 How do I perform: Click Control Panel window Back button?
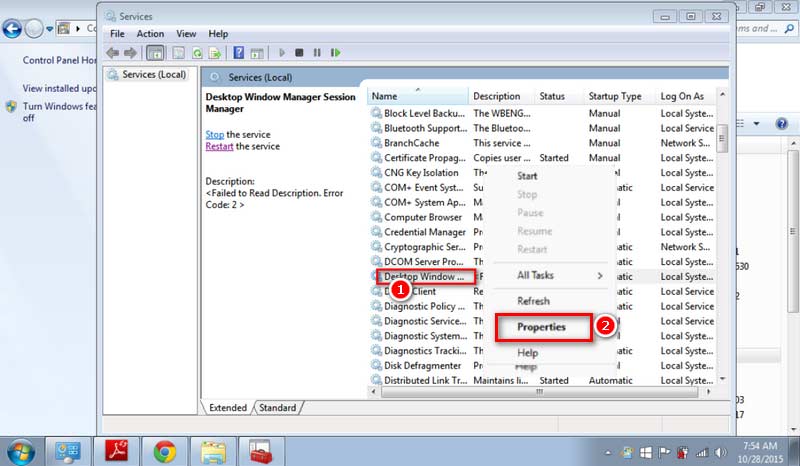(12, 29)
